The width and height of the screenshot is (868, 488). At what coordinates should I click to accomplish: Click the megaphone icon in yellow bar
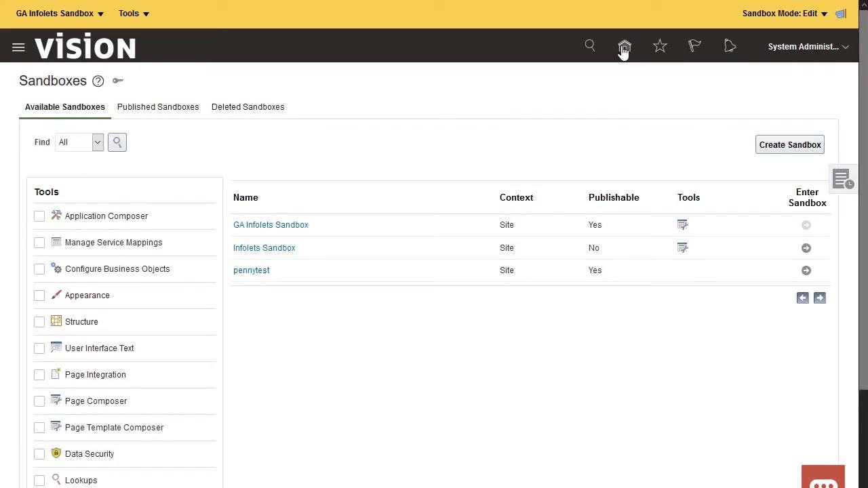pyautogui.click(x=841, y=14)
